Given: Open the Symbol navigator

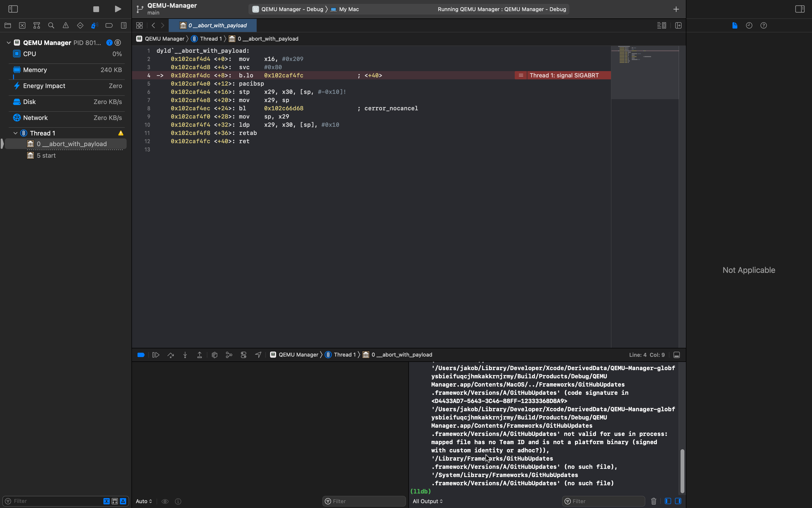Looking at the screenshot, I should coord(36,26).
